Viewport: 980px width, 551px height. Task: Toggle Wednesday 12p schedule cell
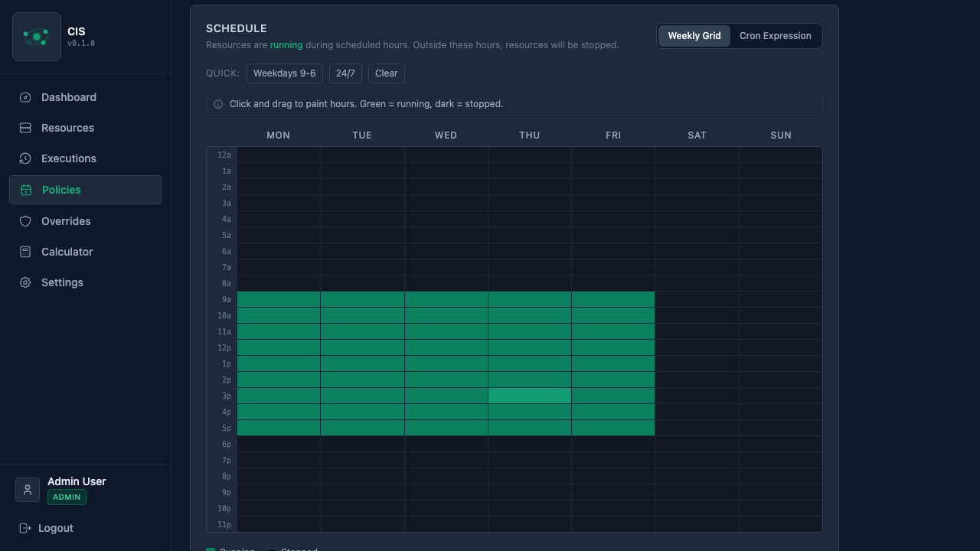pyautogui.click(x=446, y=347)
